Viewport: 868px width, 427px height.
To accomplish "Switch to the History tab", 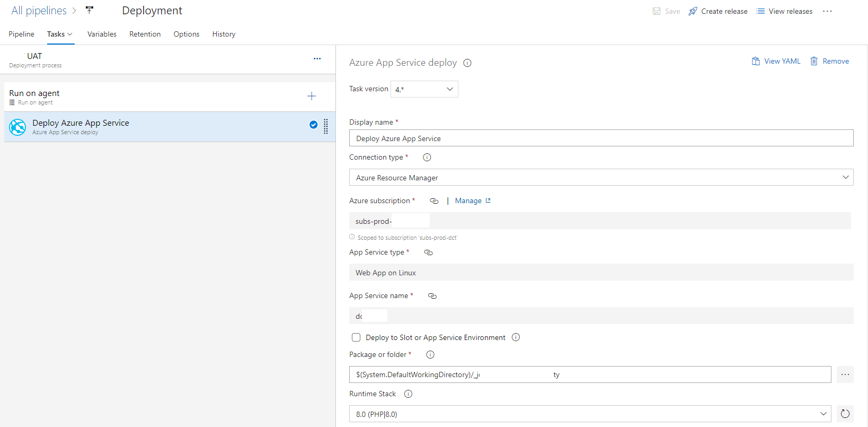I will point(224,34).
